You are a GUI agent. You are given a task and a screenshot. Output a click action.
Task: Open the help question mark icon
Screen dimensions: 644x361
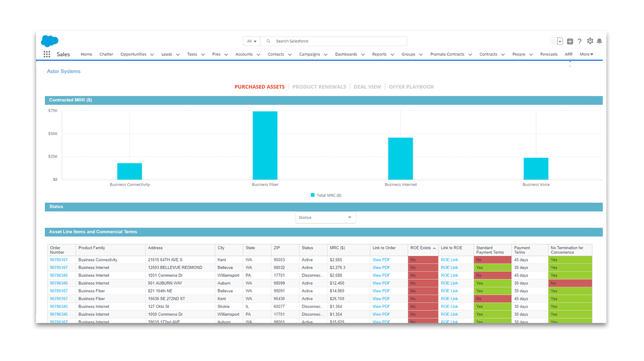(x=579, y=41)
